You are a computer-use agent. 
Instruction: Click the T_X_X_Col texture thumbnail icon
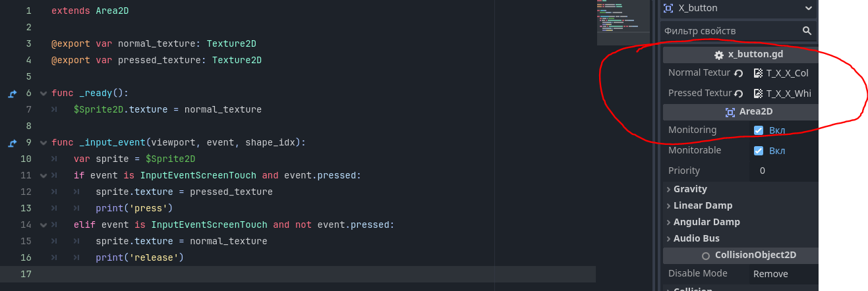point(759,73)
